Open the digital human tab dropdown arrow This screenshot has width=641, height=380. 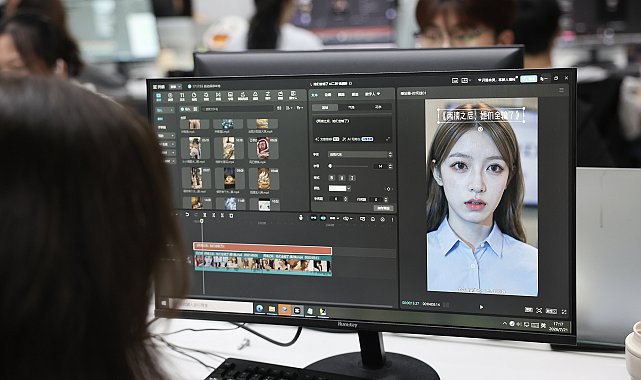pos(378,94)
